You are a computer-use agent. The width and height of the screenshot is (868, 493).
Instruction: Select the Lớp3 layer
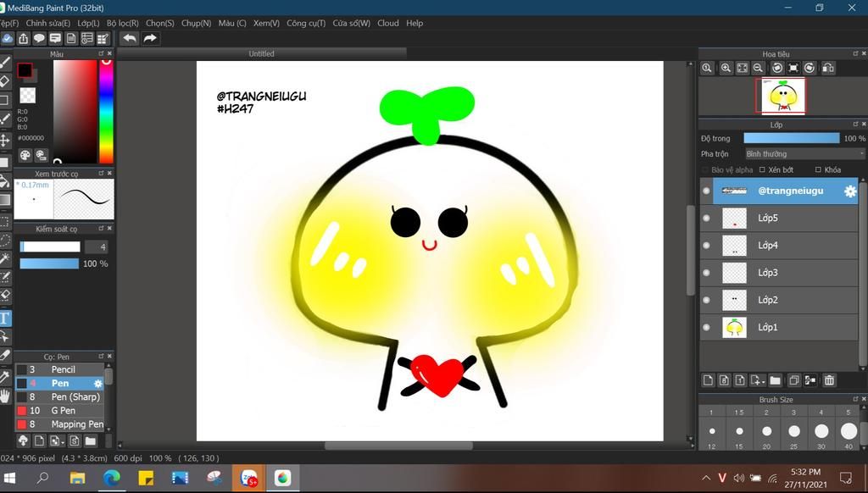780,273
